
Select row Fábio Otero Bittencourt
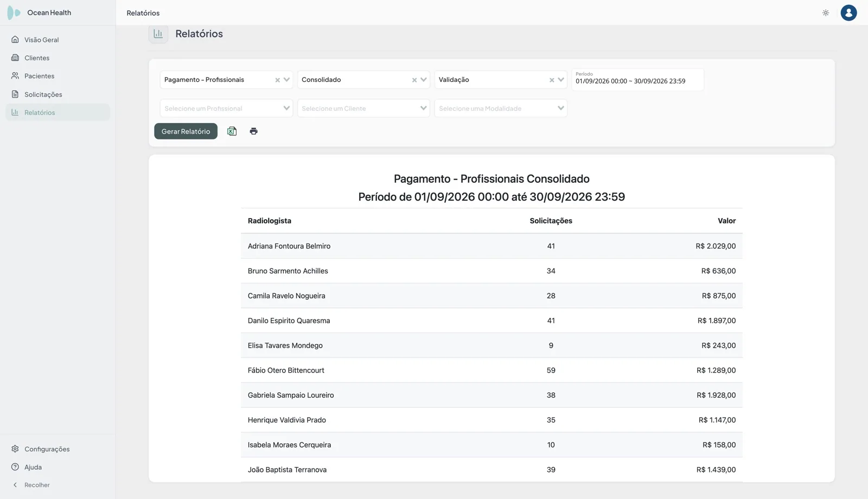pyautogui.click(x=492, y=370)
